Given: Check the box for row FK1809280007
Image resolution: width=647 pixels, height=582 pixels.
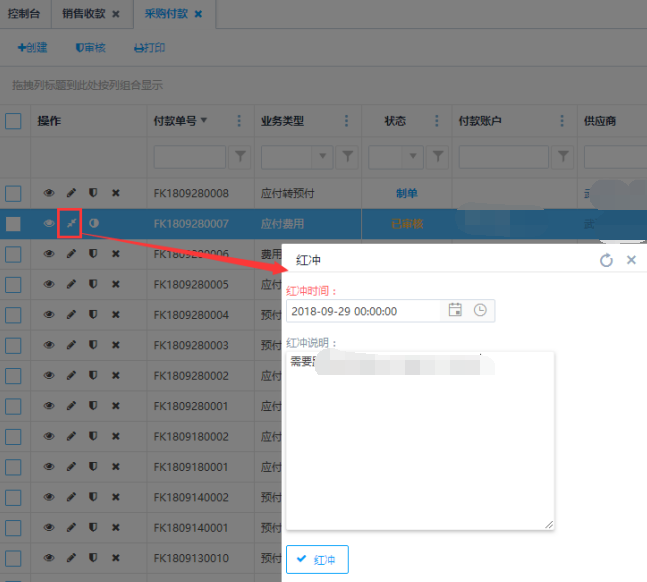Looking at the screenshot, I should [13, 224].
